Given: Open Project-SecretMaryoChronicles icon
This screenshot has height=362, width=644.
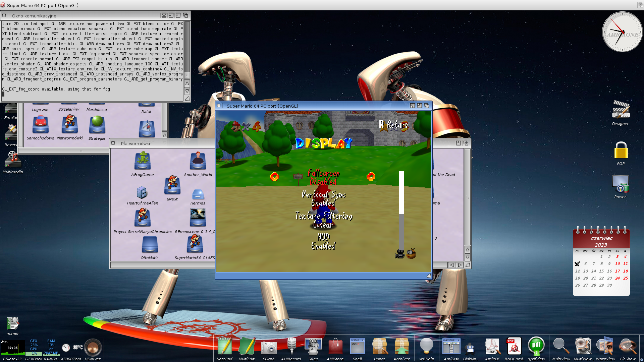Looking at the screenshot, I should pos(142,218).
